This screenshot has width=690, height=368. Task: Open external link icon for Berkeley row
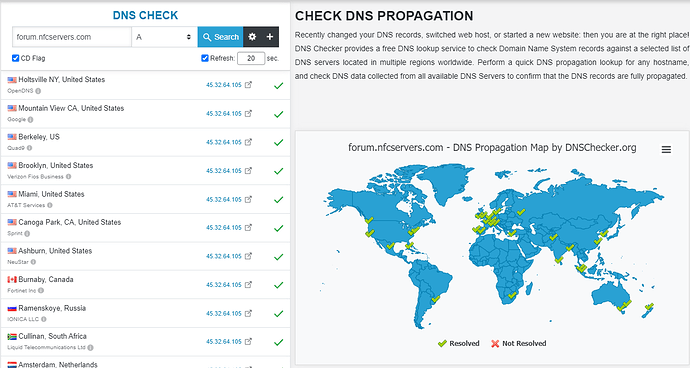click(248, 142)
